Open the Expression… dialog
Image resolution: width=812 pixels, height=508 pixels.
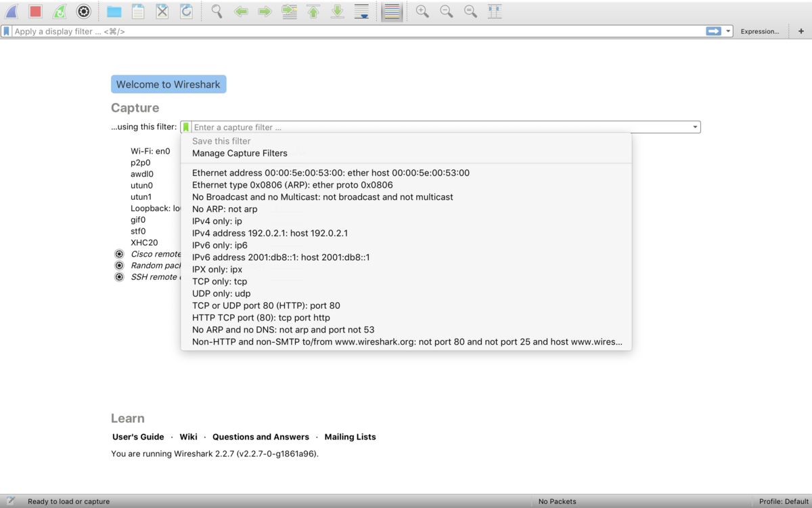[759, 31]
